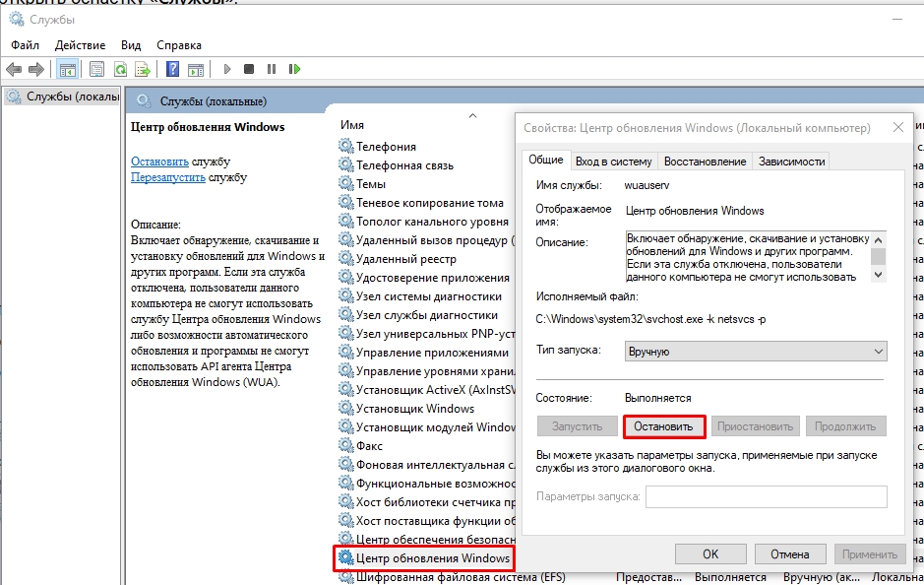
Task: Click the Остановить button in properties dialog
Action: (663, 426)
